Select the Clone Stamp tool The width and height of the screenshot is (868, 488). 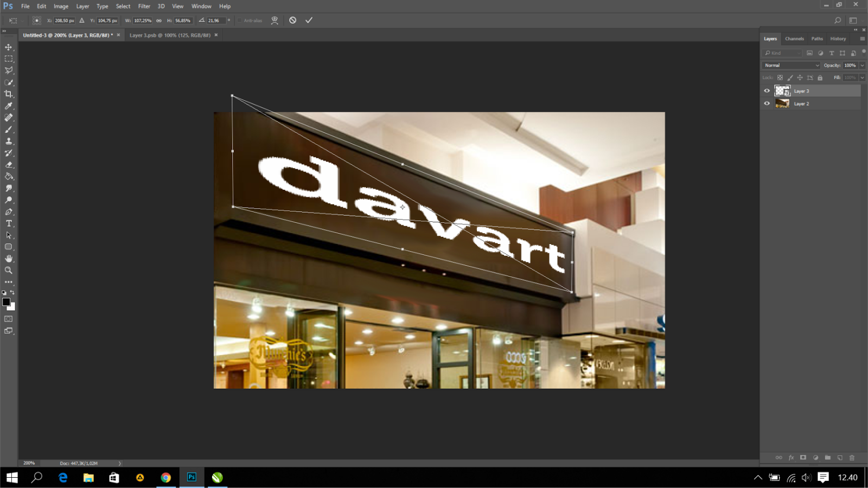coord(8,141)
